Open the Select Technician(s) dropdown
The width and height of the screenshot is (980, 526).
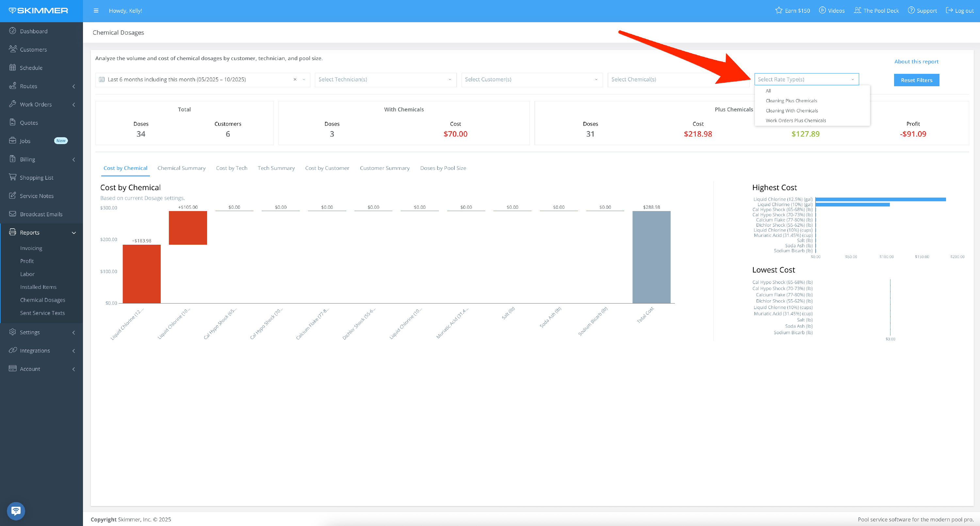point(385,79)
